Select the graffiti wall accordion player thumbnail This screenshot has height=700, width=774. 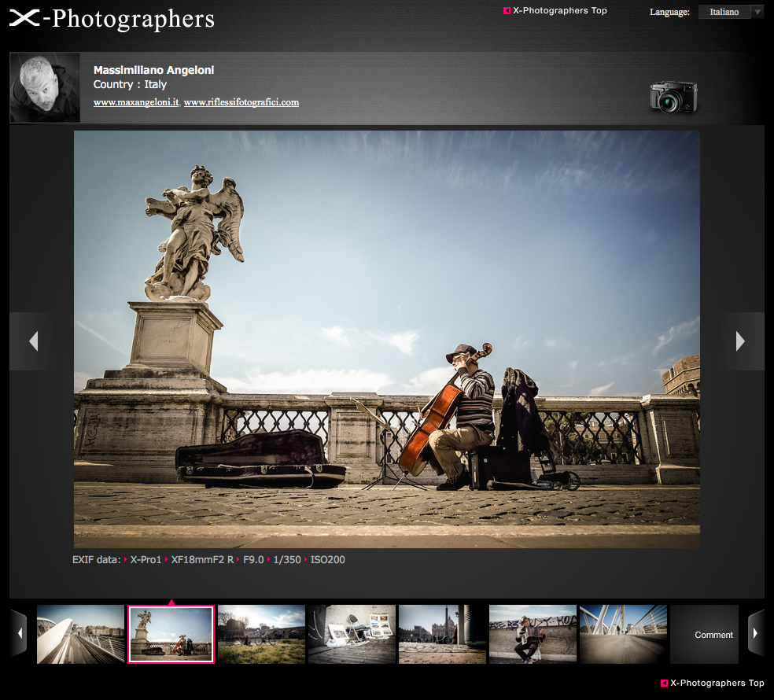coord(533,634)
